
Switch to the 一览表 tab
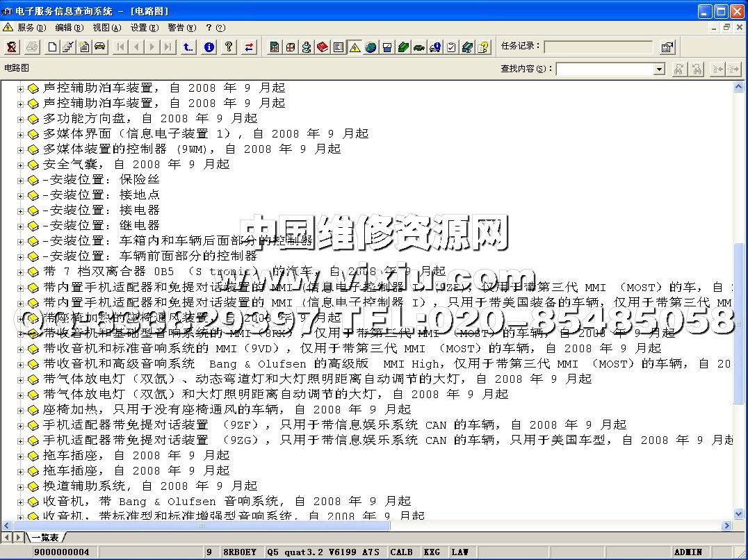[x=45, y=537]
